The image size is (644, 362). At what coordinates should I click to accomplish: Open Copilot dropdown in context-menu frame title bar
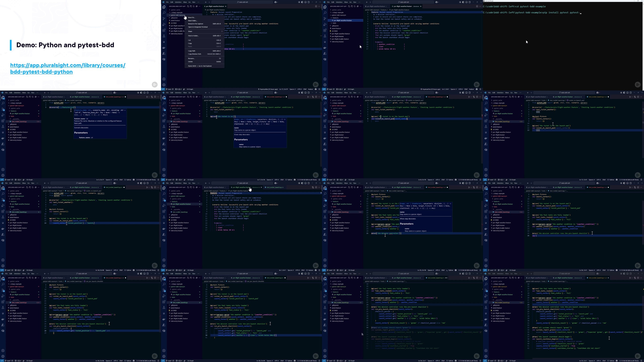click(x=278, y=2)
